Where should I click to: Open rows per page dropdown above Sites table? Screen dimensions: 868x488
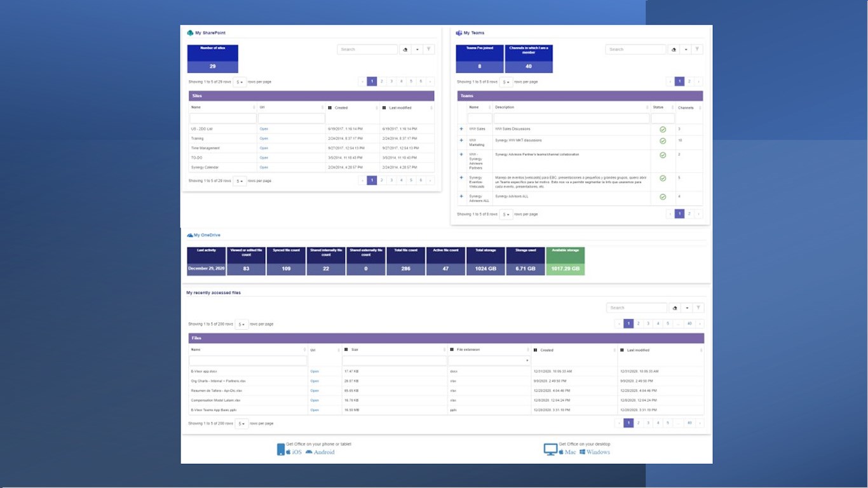point(240,82)
